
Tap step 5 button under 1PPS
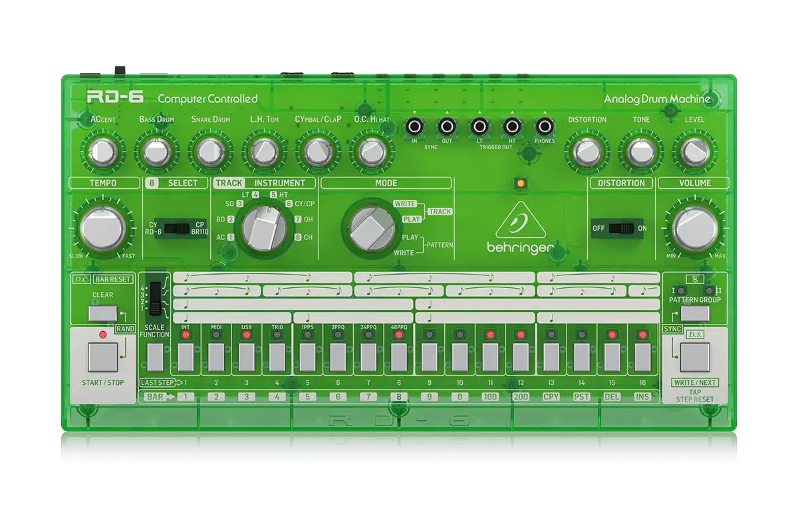coord(308,357)
